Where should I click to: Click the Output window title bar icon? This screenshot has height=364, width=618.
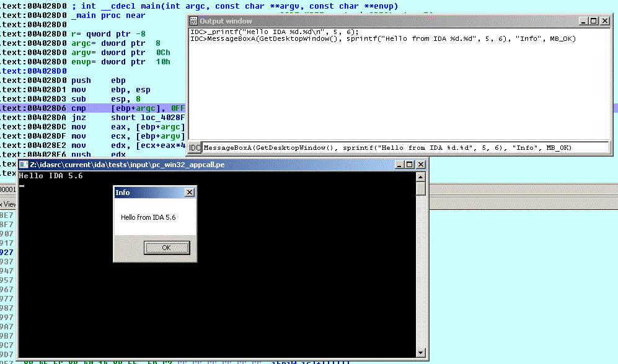pyautogui.click(x=193, y=21)
